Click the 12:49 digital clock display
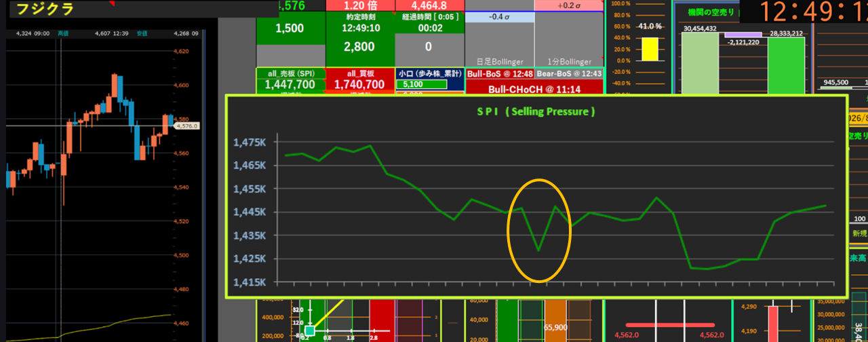Screen dimensions: 868x342 812,12
